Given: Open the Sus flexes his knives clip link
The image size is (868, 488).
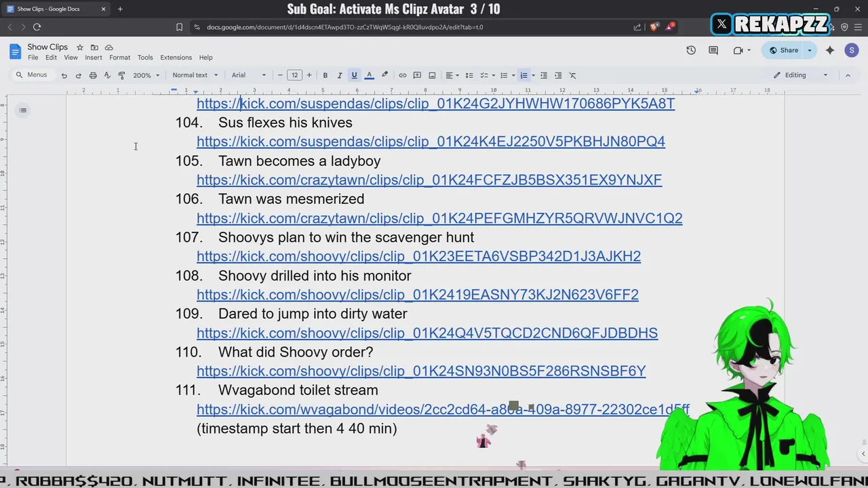Looking at the screenshot, I should (x=431, y=142).
